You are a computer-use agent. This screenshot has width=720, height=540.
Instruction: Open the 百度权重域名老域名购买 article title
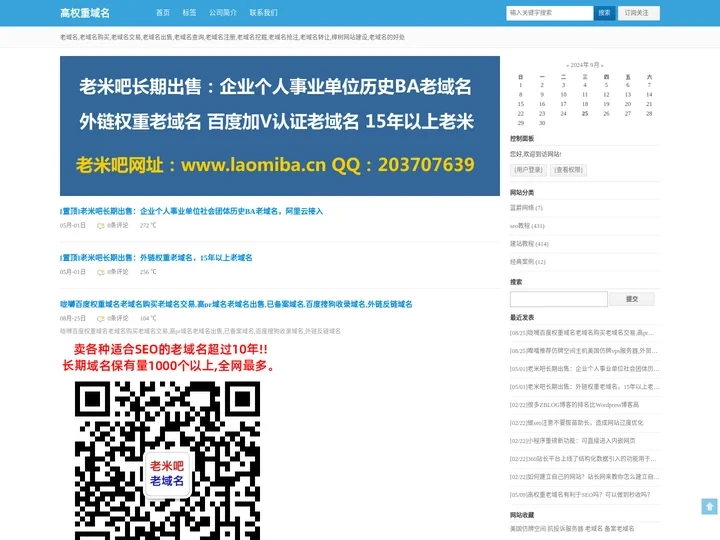pyautogui.click(x=236, y=304)
